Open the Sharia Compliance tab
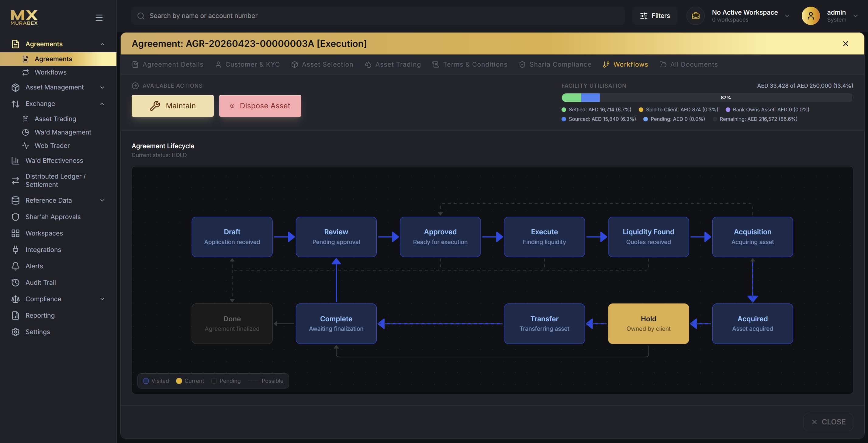 555,65
